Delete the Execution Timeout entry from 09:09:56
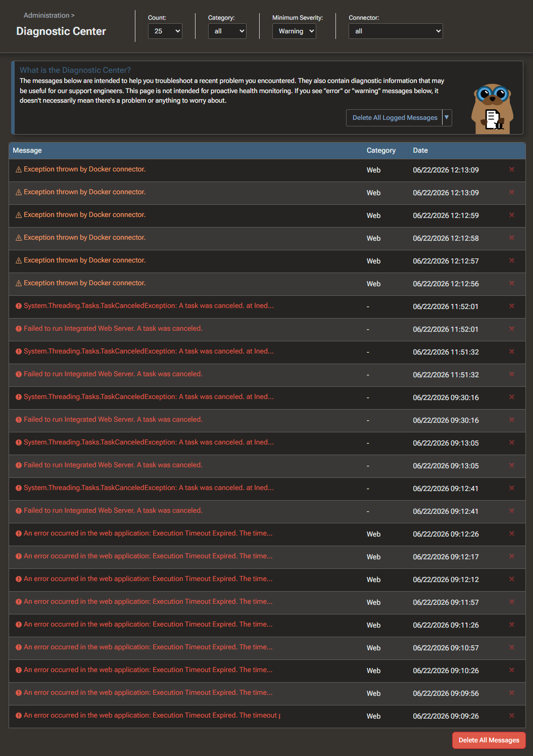The width and height of the screenshot is (533, 756). [512, 693]
